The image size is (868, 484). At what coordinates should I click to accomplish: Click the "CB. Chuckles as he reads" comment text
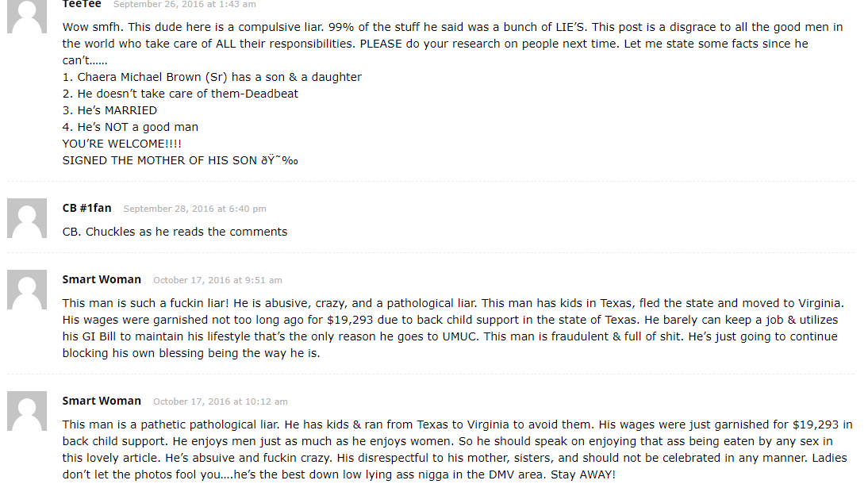point(175,232)
